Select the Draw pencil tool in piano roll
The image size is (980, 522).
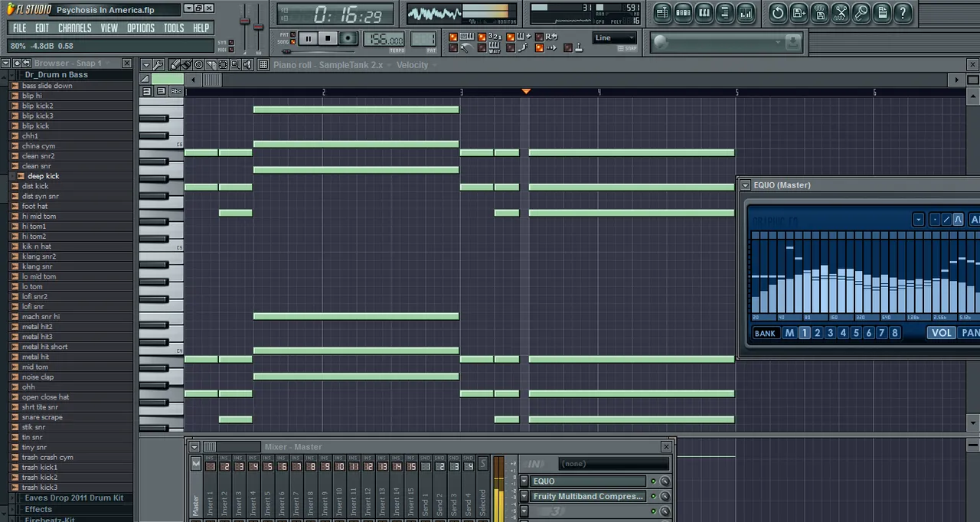pyautogui.click(x=174, y=65)
